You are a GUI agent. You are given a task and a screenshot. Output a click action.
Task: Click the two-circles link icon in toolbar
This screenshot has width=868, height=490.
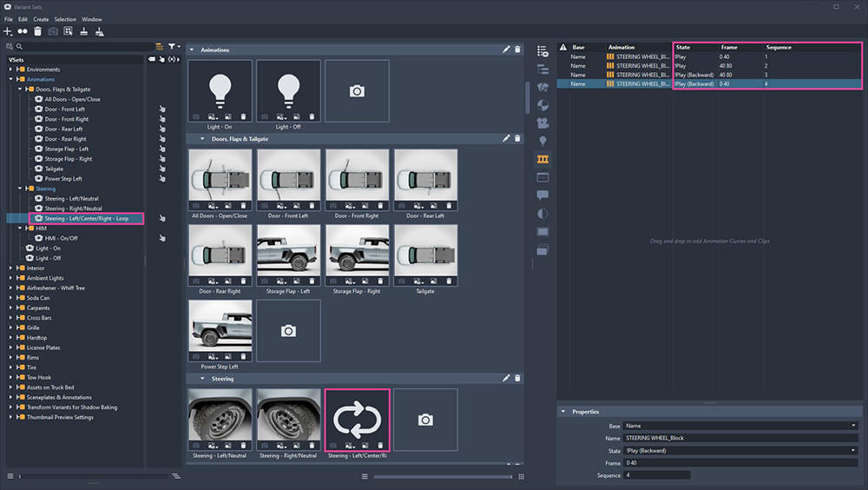click(23, 31)
